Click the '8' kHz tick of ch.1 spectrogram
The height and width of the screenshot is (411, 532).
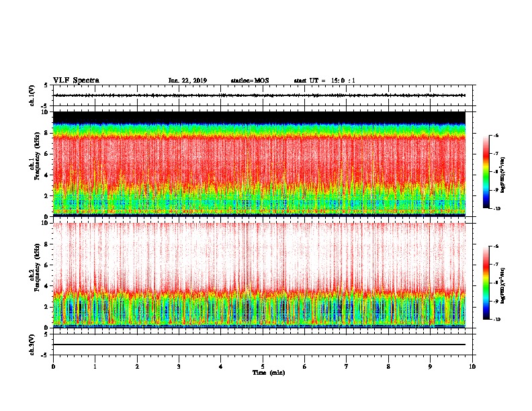click(47, 133)
